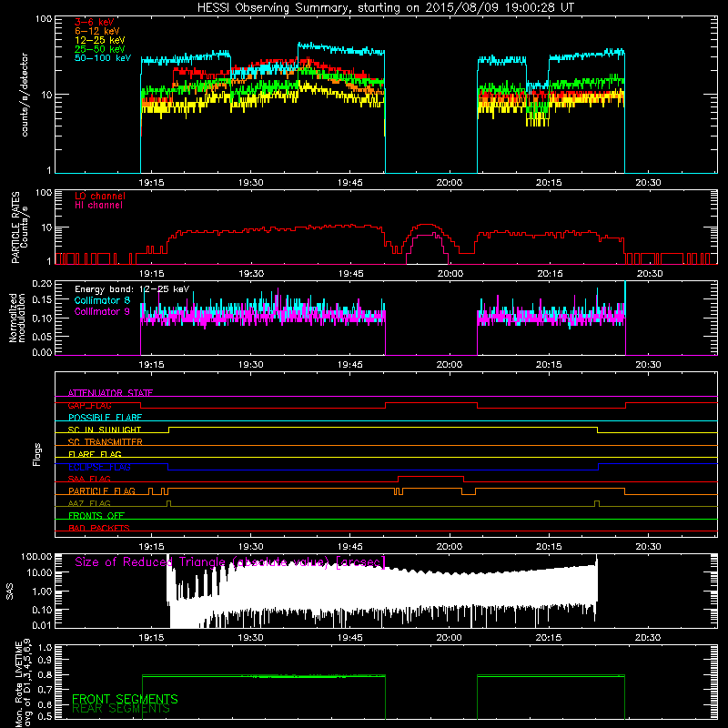This screenshot has height=728, width=728.
Task: Click the LO channel legend label
Action: point(100,196)
